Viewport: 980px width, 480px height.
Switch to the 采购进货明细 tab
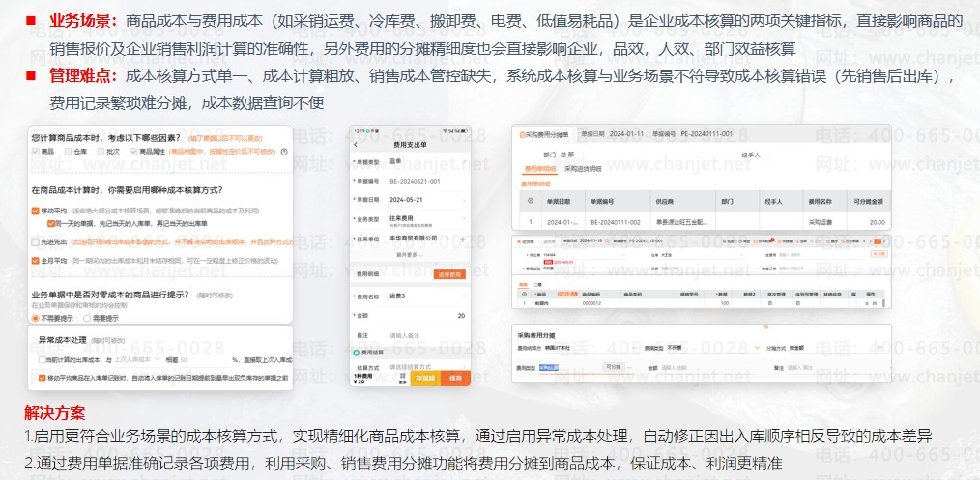(583, 168)
